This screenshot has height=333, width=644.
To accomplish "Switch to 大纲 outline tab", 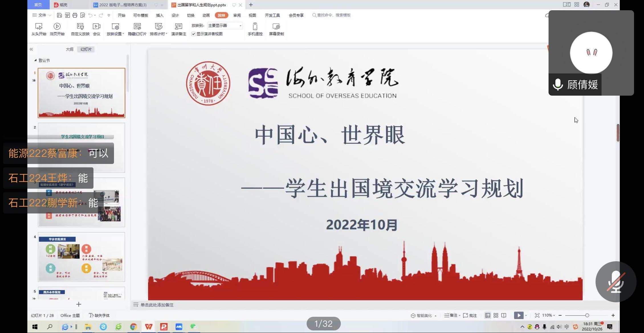I will (70, 49).
